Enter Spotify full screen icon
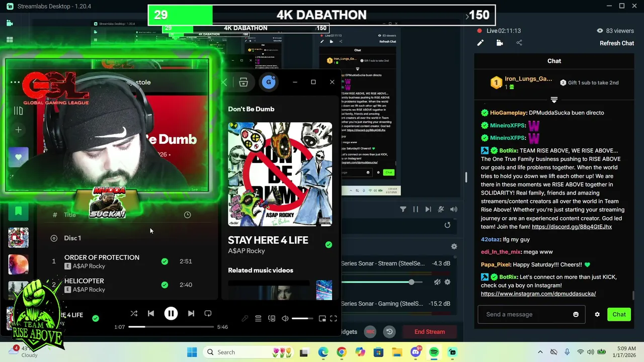The image size is (644, 362). pyautogui.click(x=333, y=319)
